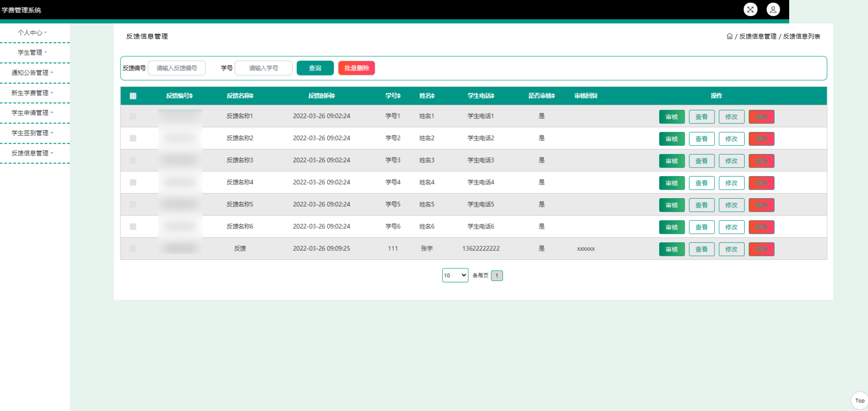This screenshot has height=411, width=868.
Task: Check the checkbox for row 反馈名称1
Action: [133, 116]
